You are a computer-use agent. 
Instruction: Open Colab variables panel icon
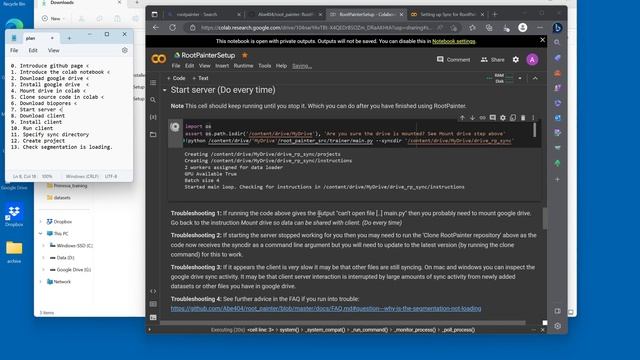pyautogui.click(x=153, y=117)
